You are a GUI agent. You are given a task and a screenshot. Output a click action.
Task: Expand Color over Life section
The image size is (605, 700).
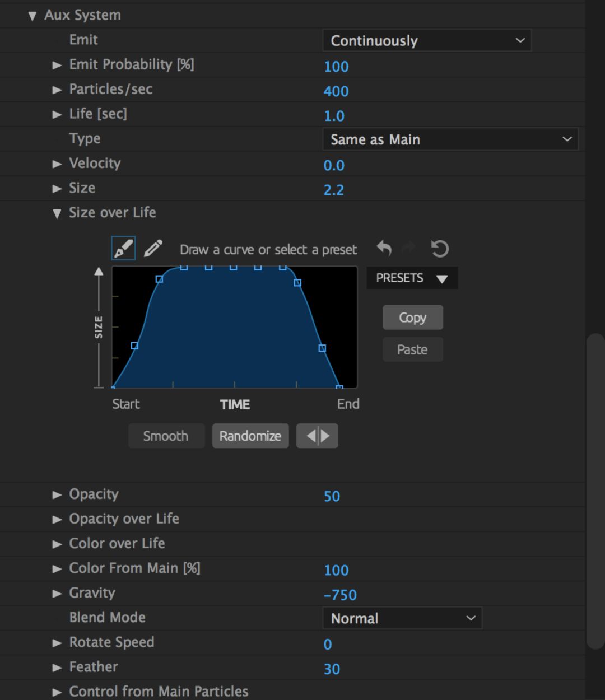click(x=57, y=544)
